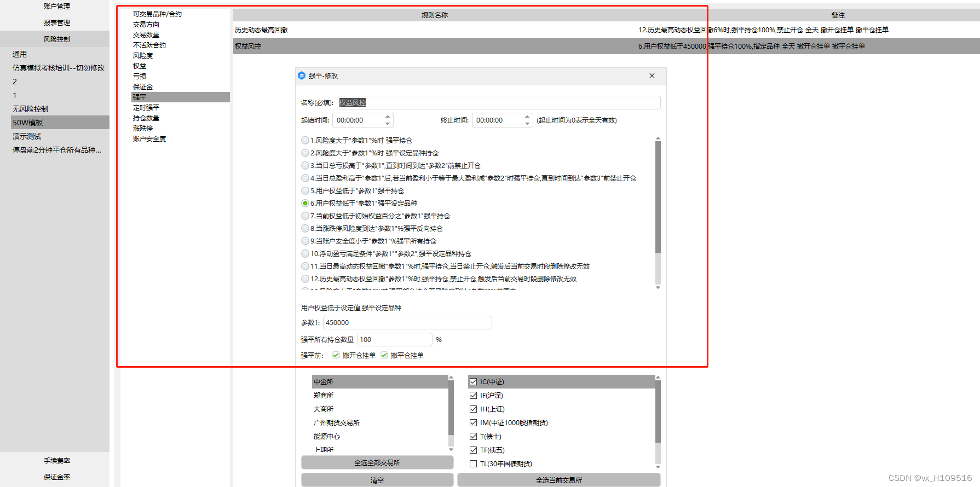Increase 起始时间 with the up arrow
This screenshot has width=980, height=487.
pyautogui.click(x=388, y=117)
